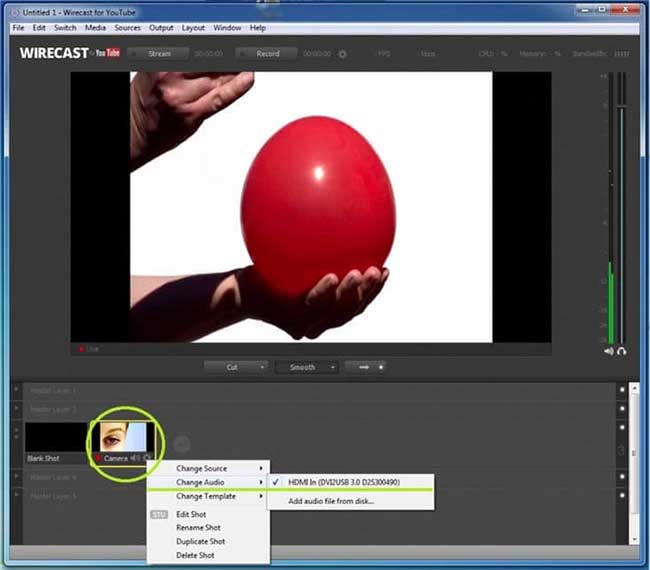This screenshot has width=650, height=570.
Task: Choose Duplicate Shot from the context menu
Action: click(x=200, y=541)
